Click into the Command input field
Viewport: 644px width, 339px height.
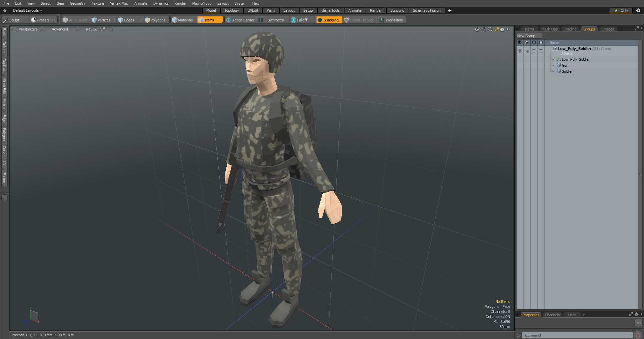pos(577,335)
